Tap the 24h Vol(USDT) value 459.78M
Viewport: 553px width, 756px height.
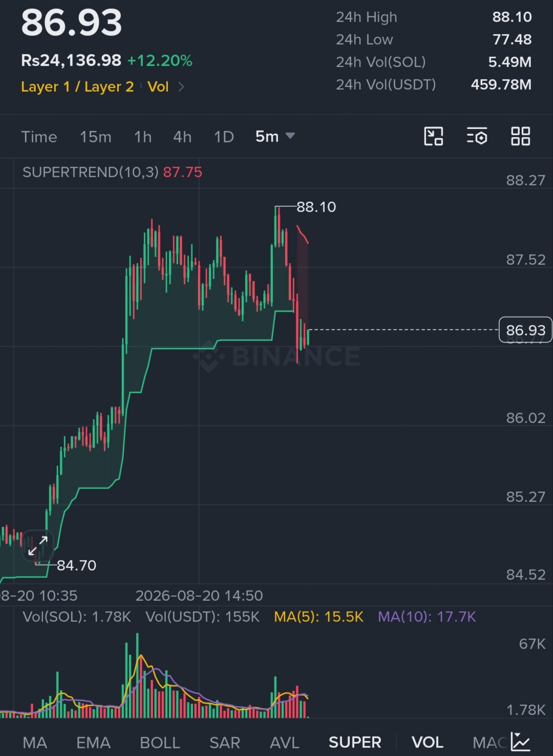(501, 85)
